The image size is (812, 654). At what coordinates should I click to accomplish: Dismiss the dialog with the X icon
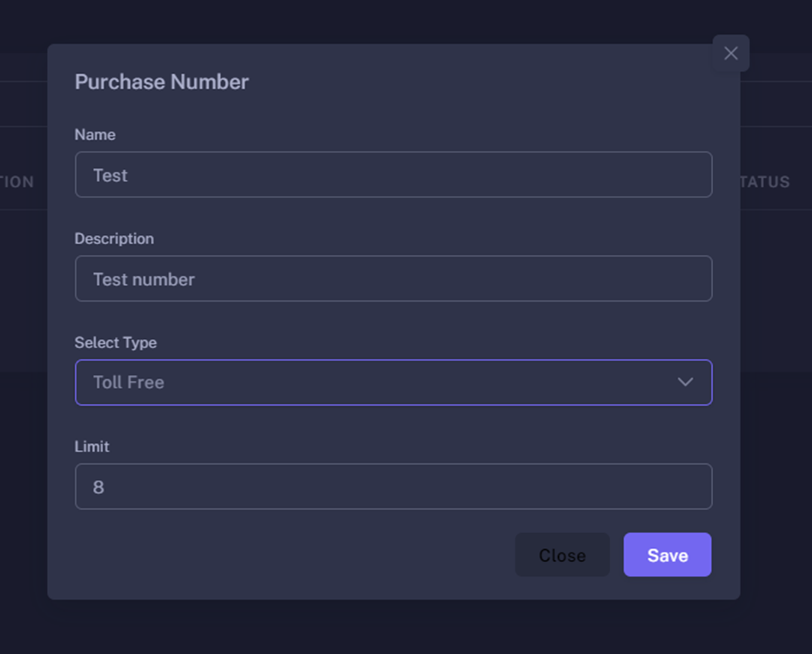click(730, 53)
